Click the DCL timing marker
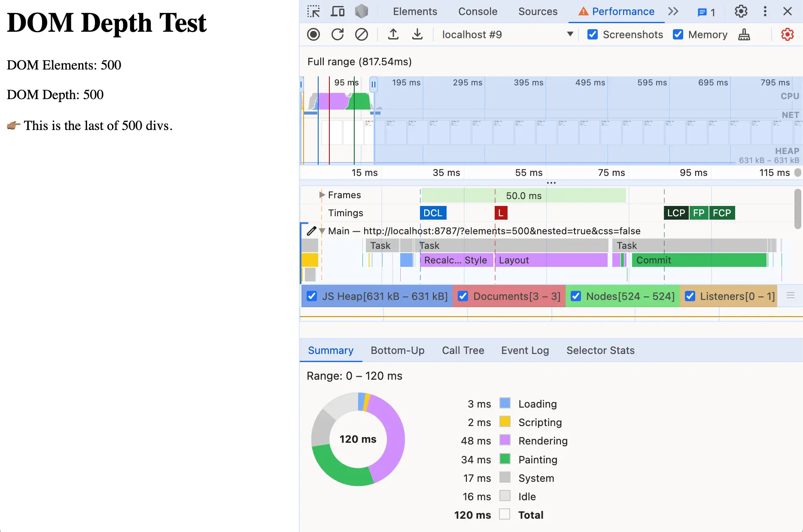Image resolution: width=803 pixels, height=532 pixels. coord(433,213)
